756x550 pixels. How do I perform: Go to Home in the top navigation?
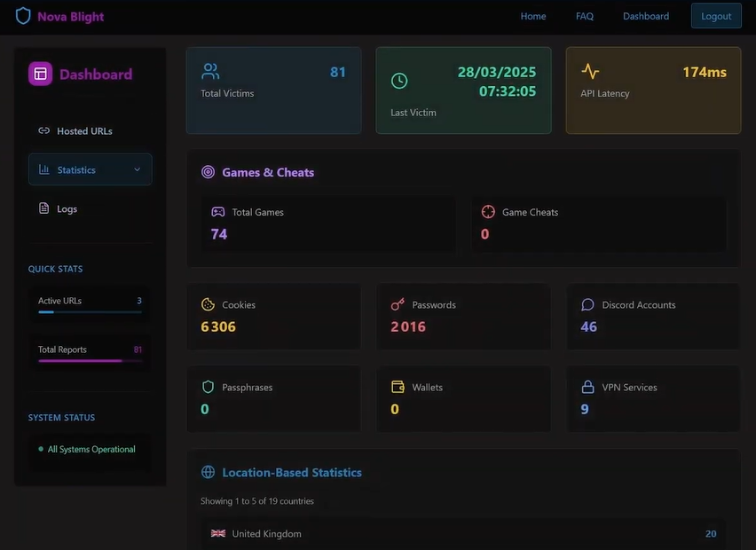click(x=533, y=16)
